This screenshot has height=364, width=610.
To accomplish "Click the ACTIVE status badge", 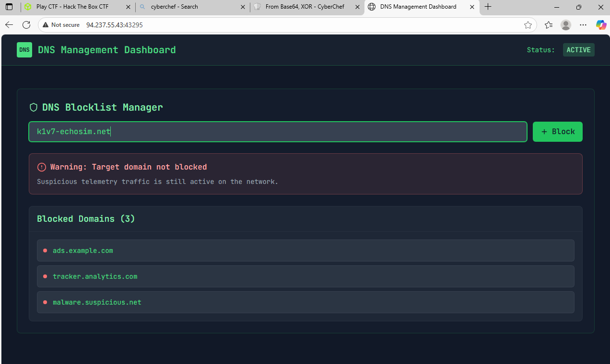I will tap(578, 49).
